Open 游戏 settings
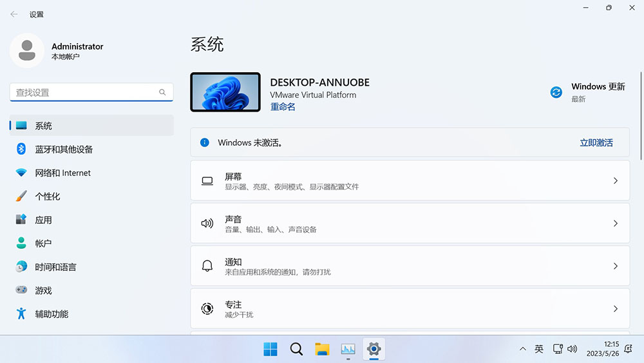The width and height of the screenshot is (644, 363). pyautogui.click(x=91, y=290)
